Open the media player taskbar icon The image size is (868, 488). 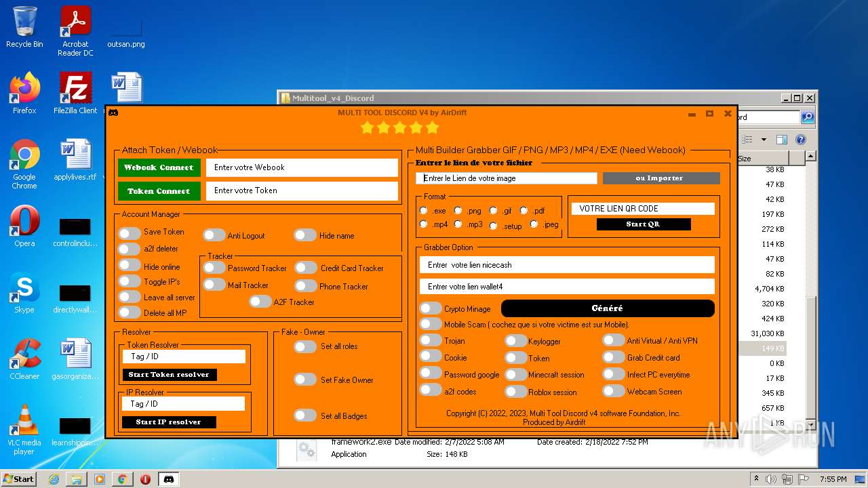click(x=100, y=479)
